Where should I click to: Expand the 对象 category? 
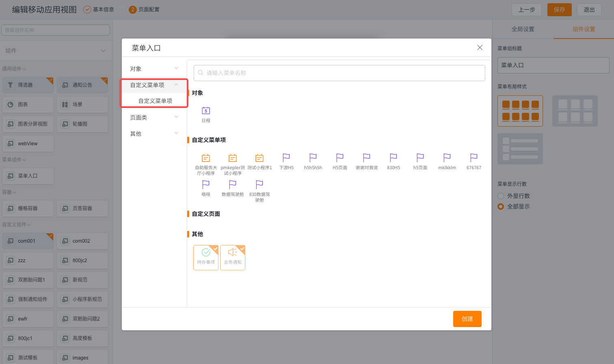tap(154, 68)
